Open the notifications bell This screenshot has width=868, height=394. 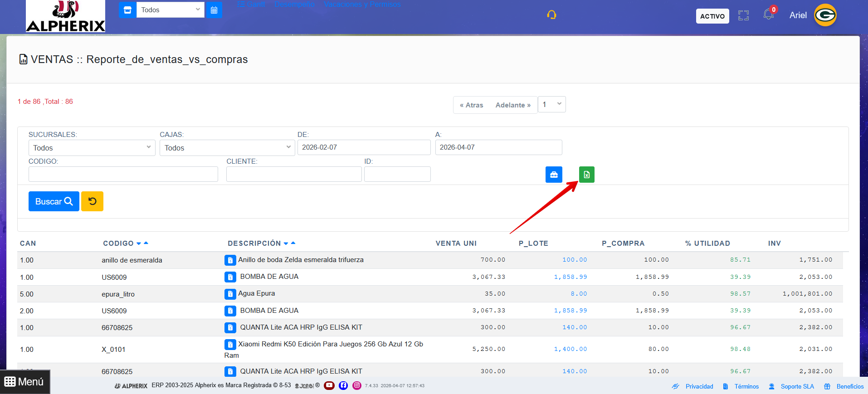coord(768,15)
